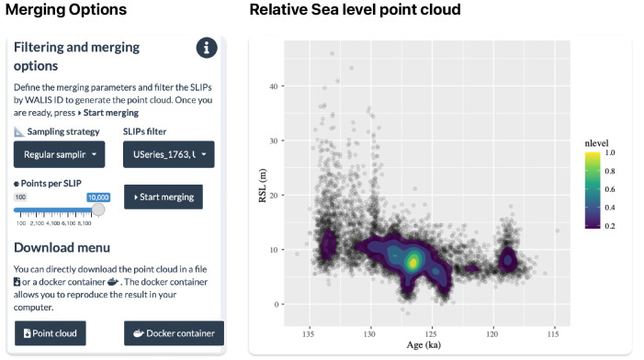644x360 pixels.
Task: Click the 10,000 slider value label
Action: (98, 197)
